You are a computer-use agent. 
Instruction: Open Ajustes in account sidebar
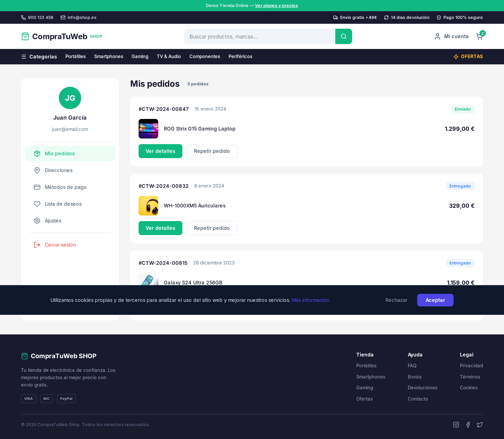[53, 221]
